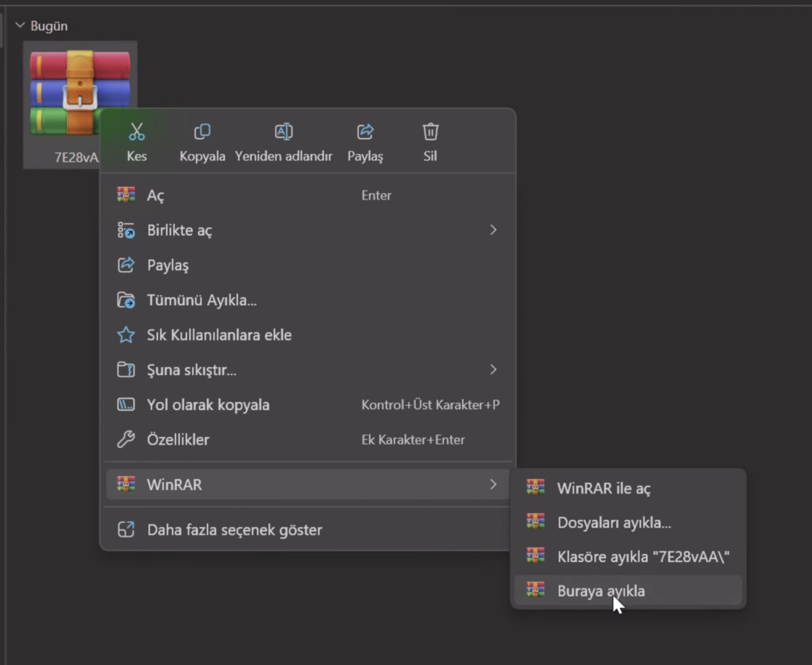Click the Kes (cut) scissors icon

[136, 132]
